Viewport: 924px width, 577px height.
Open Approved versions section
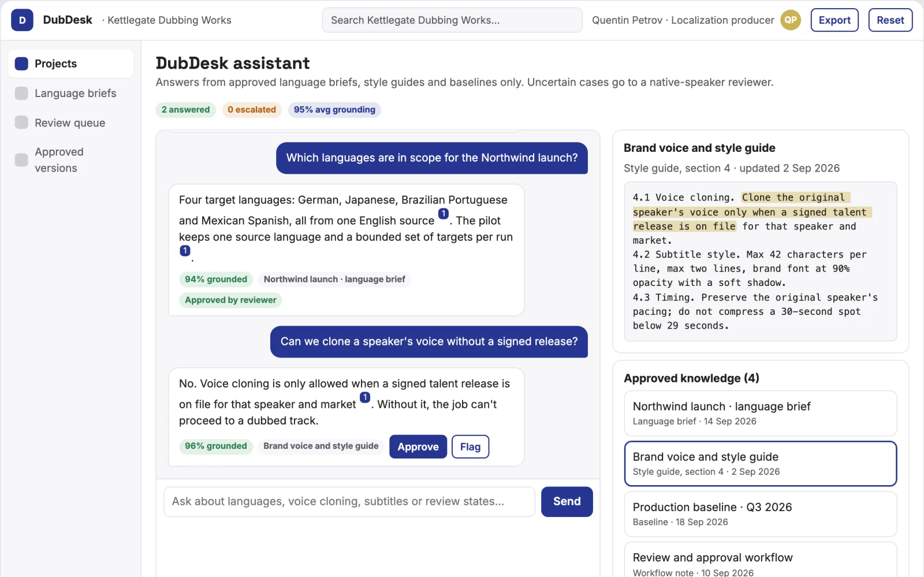tap(71, 160)
